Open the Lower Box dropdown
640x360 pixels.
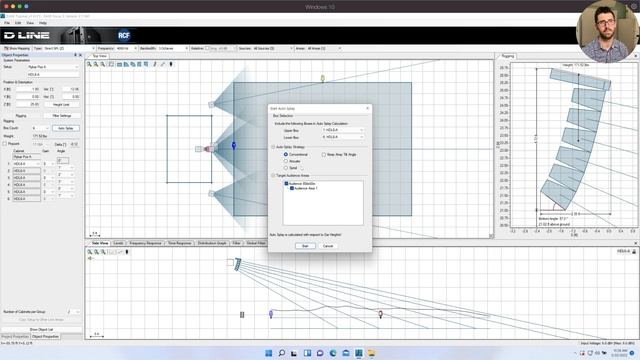pos(343,137)
